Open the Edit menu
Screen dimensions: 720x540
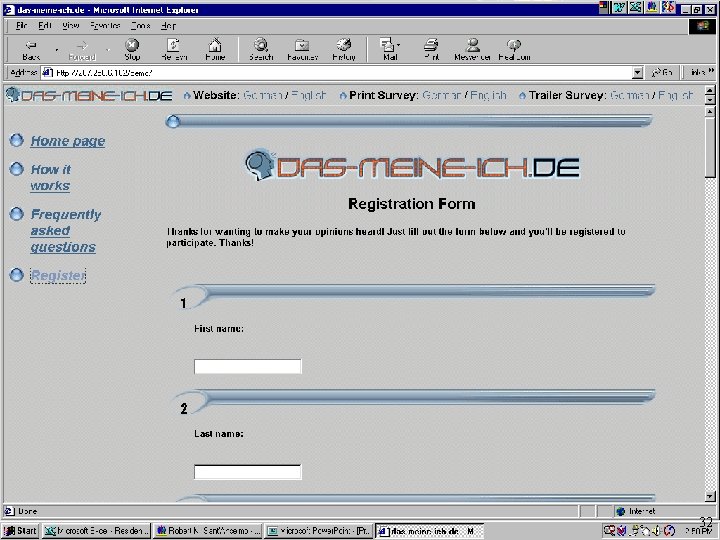click(x=45, y=26)
